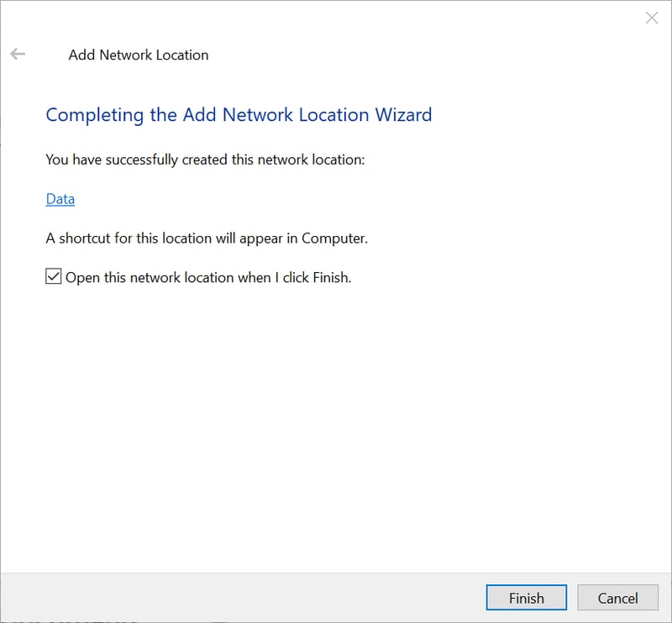Untick the open network location checkbox
Viewport: 672px width, 623px height.
click(x=54, y=277)
